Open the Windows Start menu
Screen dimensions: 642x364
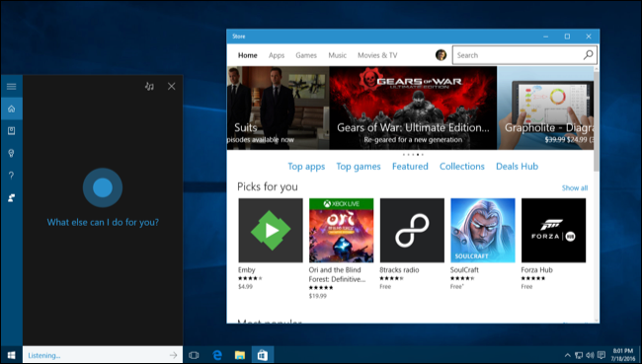click(12, 355)
